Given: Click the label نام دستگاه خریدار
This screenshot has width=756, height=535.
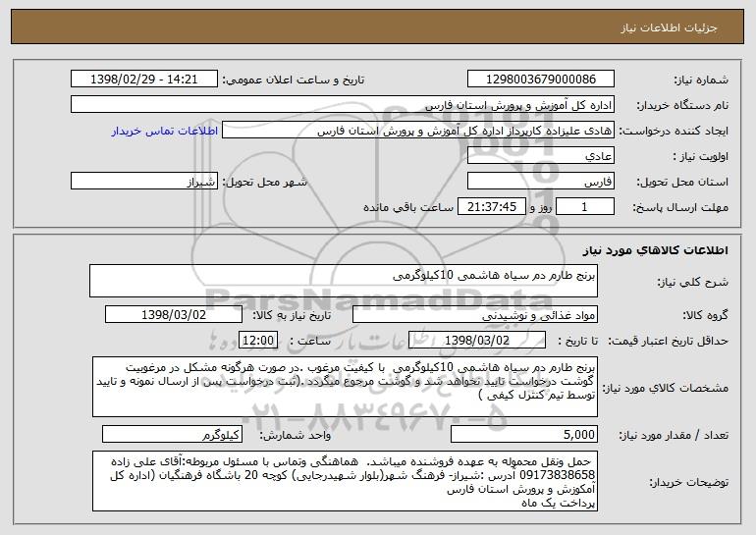Looking at the screenshot, I should click(x=682, y=105).
